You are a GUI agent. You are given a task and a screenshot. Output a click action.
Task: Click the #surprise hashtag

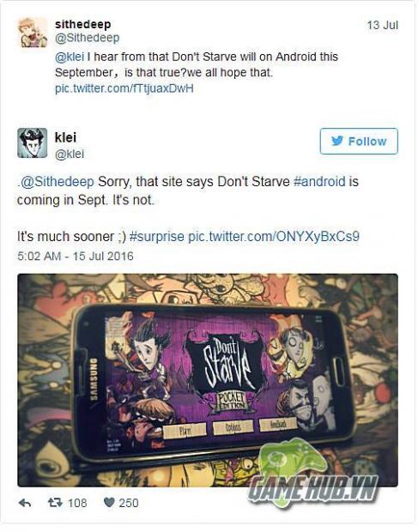click(157, 237)
